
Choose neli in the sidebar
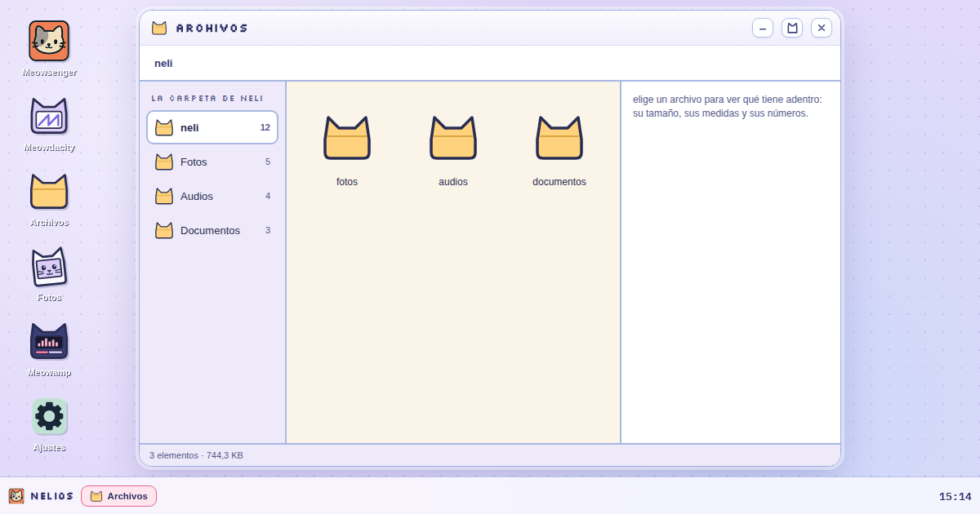(x=212, y=127)
